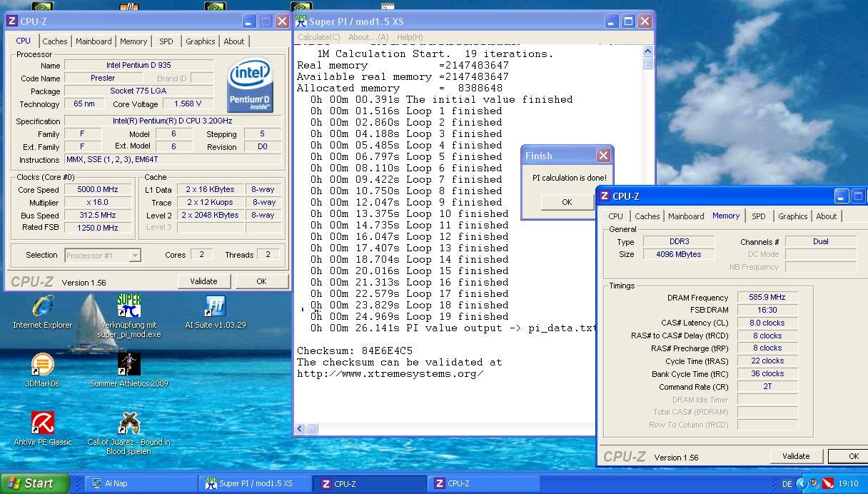Launch the Summer Athletics 2009 icon
This screenshot has height=494, width=868.
[129, 365]
